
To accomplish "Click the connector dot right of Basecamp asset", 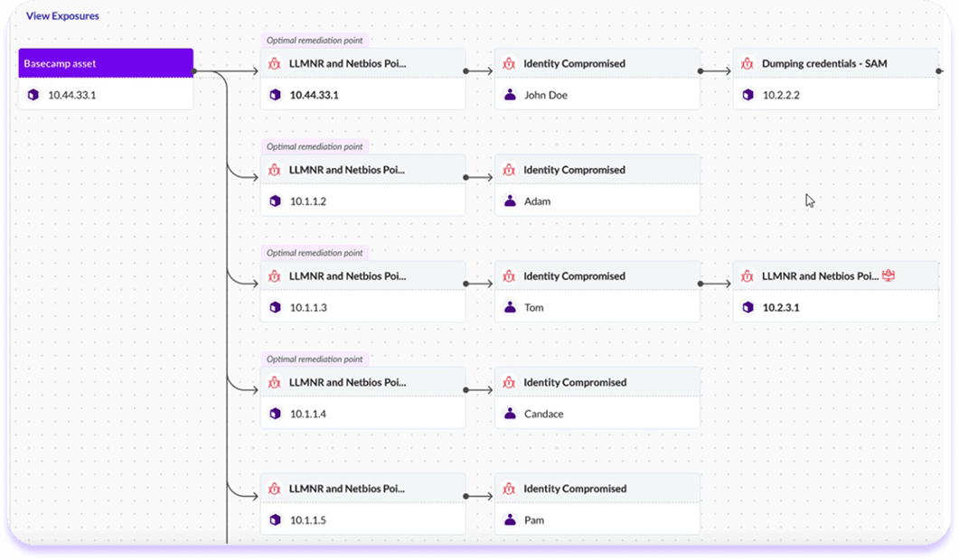I will pos(194,70).
